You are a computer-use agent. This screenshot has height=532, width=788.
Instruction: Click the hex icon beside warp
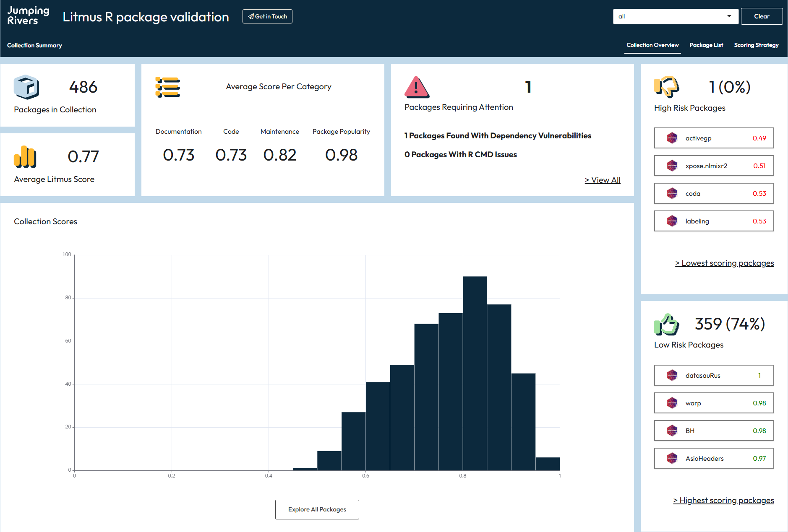[672, 403]
